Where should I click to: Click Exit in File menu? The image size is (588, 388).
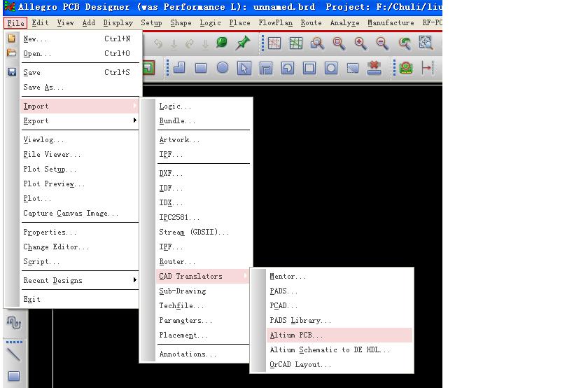coord(80,299)
